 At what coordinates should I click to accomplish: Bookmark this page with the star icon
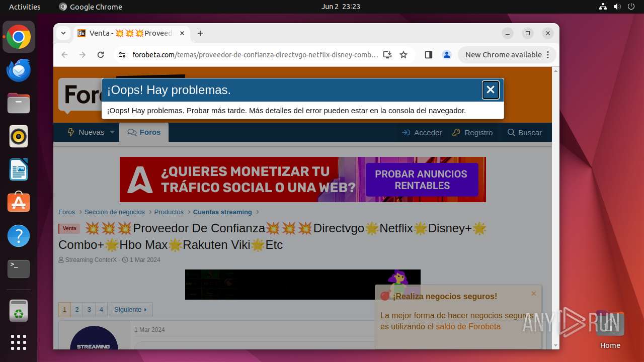click(404, 55)
